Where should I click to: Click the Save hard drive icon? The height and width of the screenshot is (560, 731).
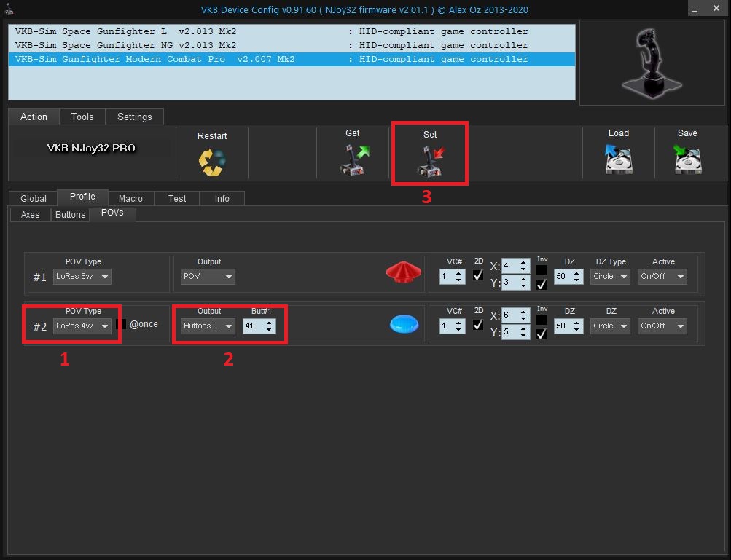pyautogui.click(x=688, y=159)
